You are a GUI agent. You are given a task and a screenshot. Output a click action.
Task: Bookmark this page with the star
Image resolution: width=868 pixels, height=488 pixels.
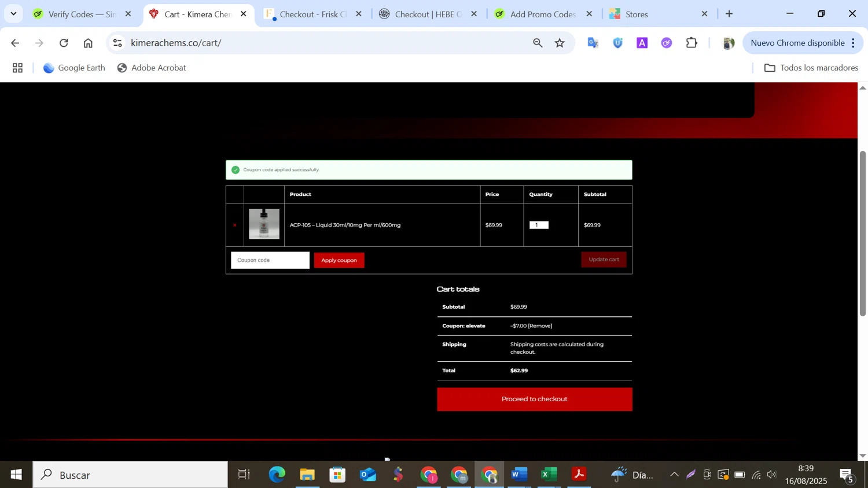[x=560, y=43]
